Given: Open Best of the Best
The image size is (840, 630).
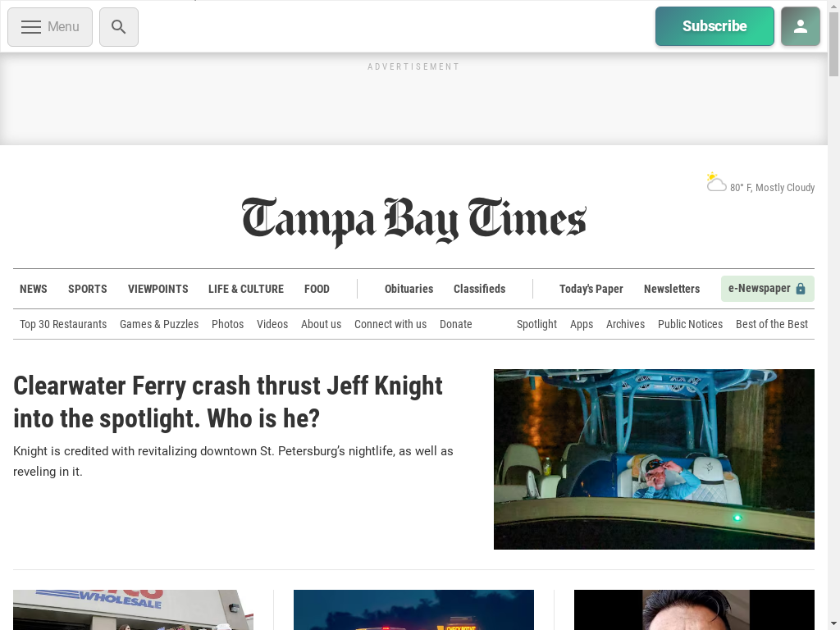Looking at the screenshot, I should tap(772, 324).
